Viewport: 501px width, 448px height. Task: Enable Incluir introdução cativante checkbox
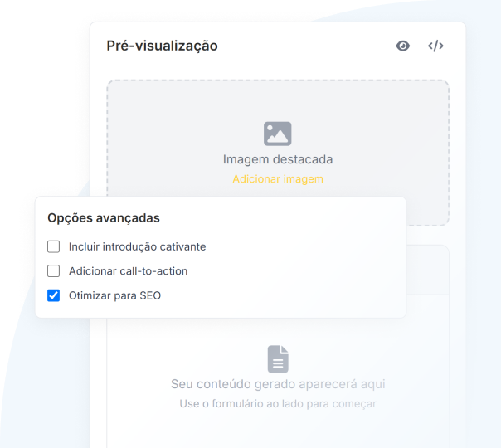[x=53, y=246]
